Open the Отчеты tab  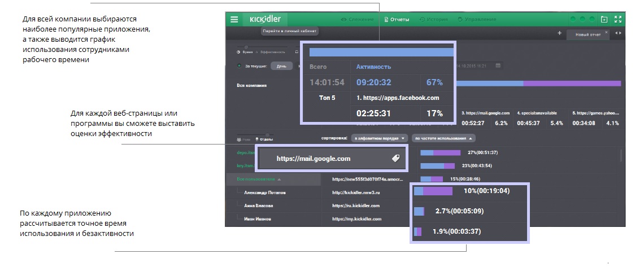[397, 19]
